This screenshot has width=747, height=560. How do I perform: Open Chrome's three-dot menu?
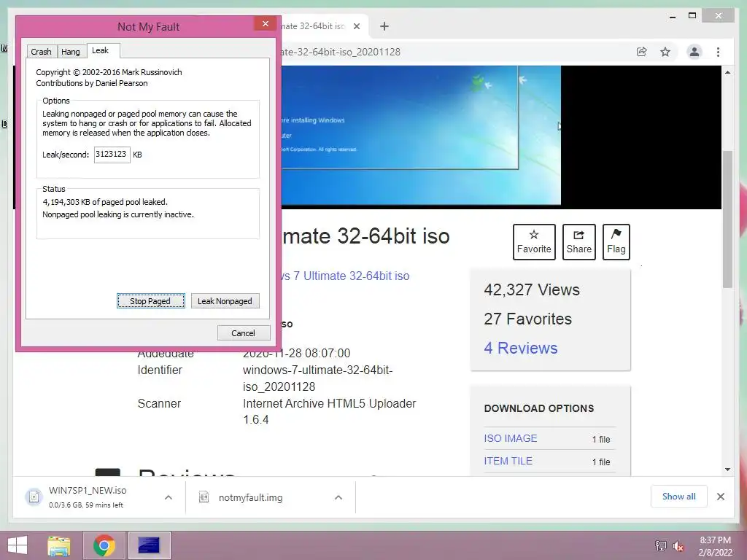718,52
